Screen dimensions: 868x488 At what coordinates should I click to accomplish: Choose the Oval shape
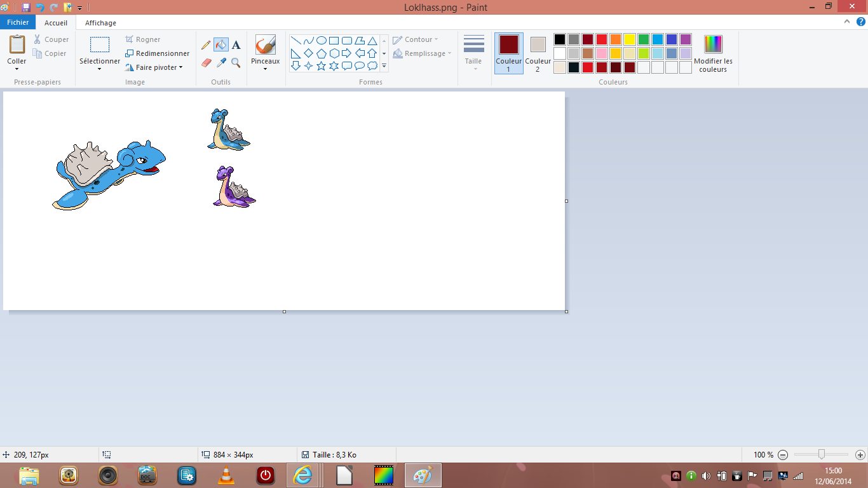tap(322, 41)
